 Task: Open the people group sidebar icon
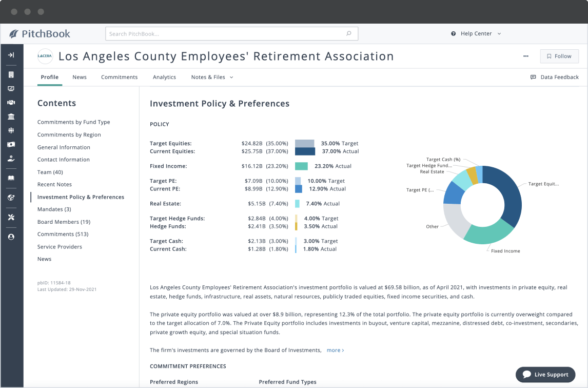pyautogui.click(x=11, y=130)
